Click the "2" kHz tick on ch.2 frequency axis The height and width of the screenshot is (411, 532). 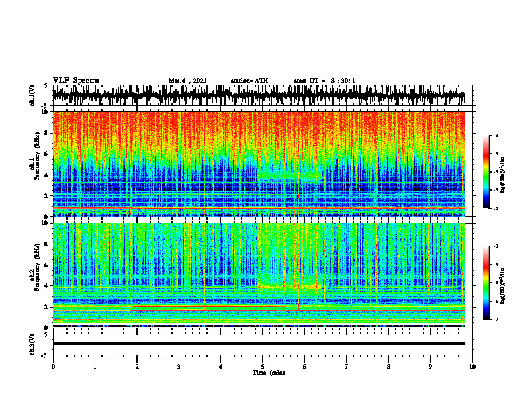(46, 307)
